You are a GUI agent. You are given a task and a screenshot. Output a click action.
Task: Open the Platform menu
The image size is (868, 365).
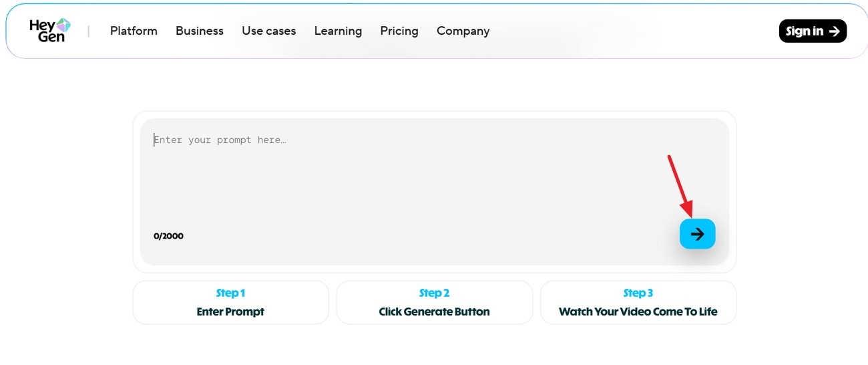(x=134, y=31)
